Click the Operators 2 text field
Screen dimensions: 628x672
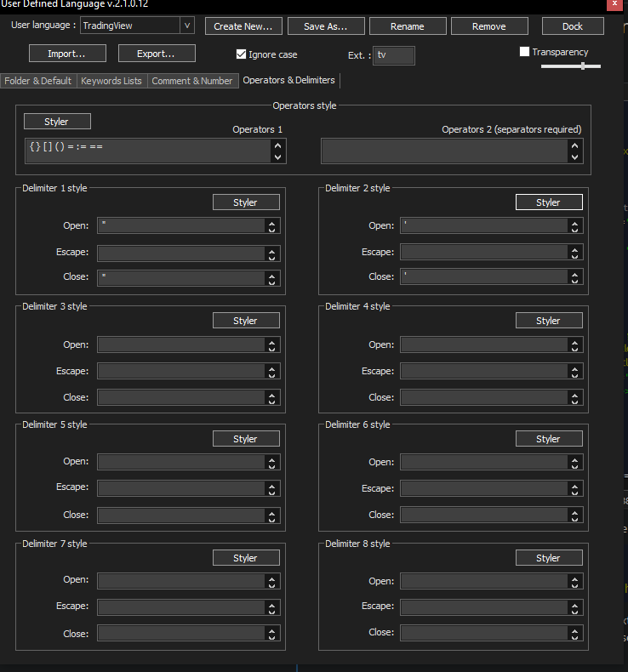(445, 151)
